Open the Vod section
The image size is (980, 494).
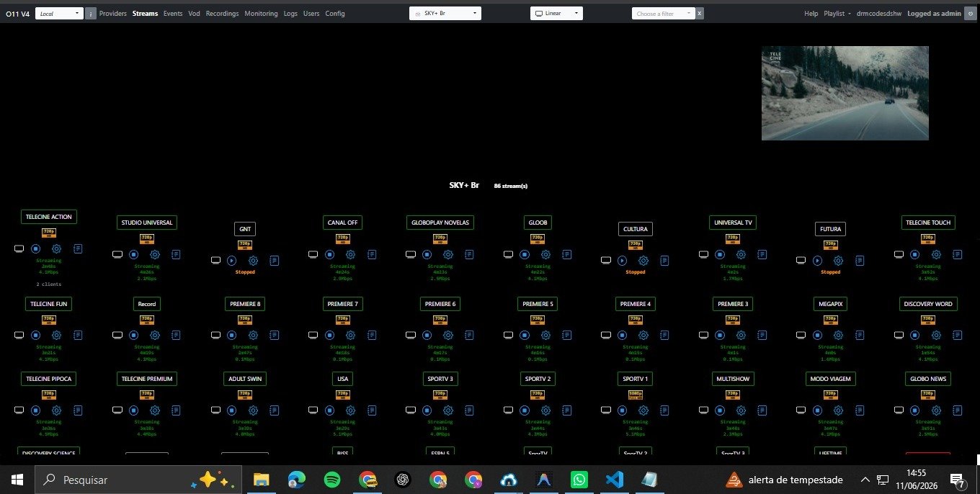tap(194, 13)
